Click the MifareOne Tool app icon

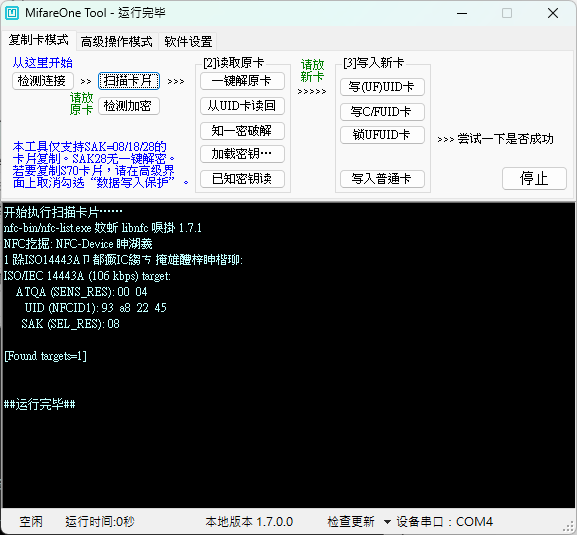pyautogui.click(x=11, y=13)
